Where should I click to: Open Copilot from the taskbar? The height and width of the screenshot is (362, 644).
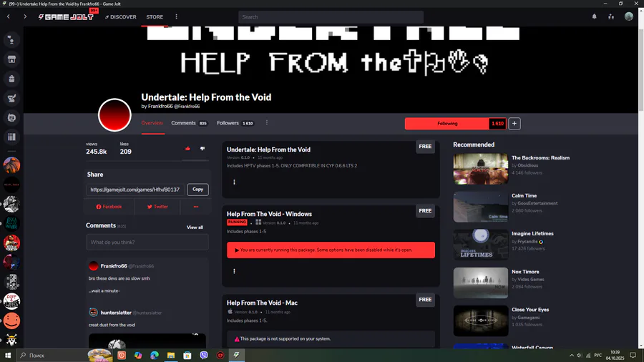[x=138, y=355]
